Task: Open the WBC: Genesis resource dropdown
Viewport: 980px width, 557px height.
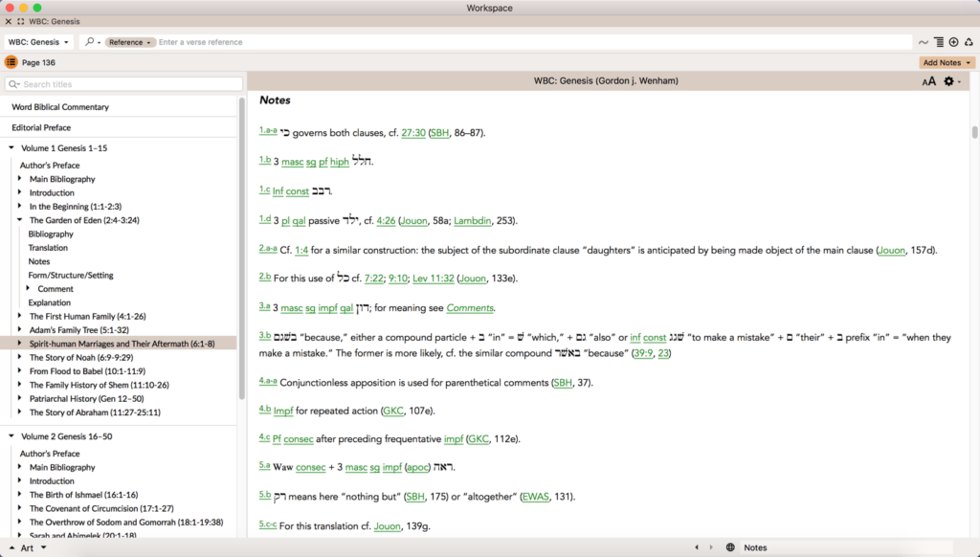Action: 38,42
